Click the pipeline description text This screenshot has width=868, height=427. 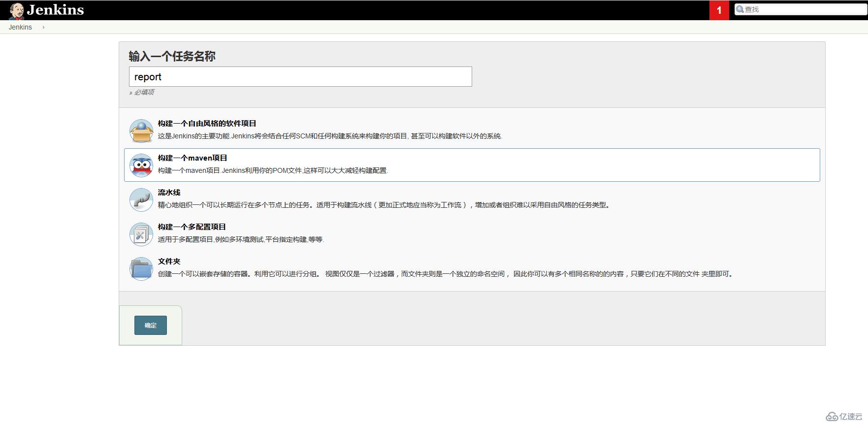(385, 205)
